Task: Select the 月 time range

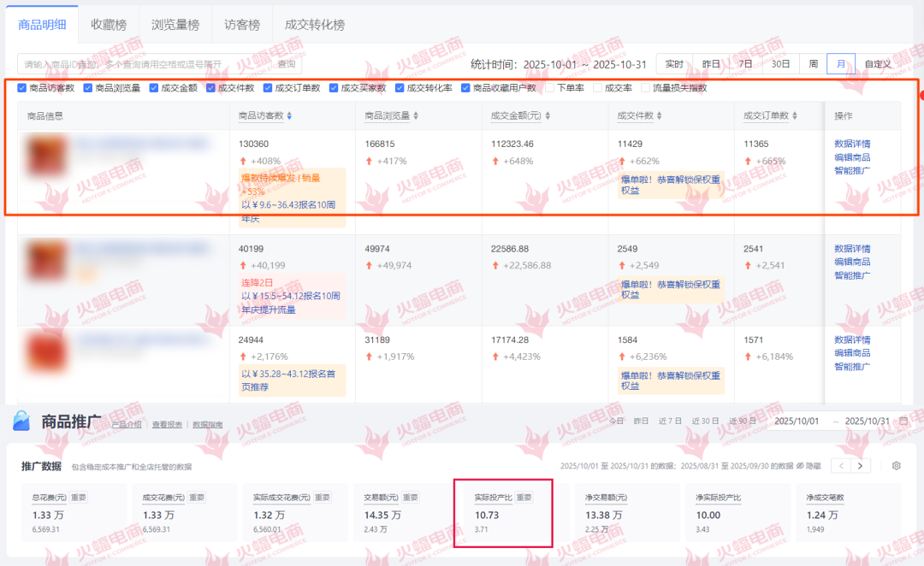Action: point(841,63)
